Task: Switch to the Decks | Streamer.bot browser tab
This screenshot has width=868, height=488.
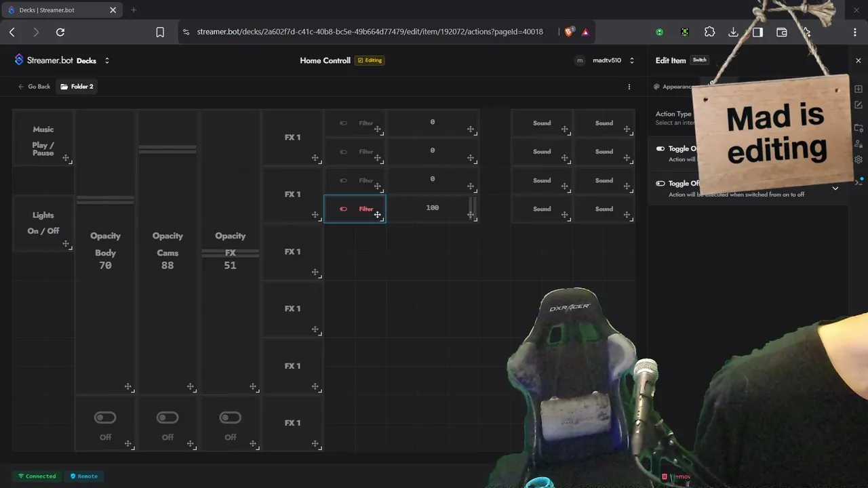Action: point(62,10)
